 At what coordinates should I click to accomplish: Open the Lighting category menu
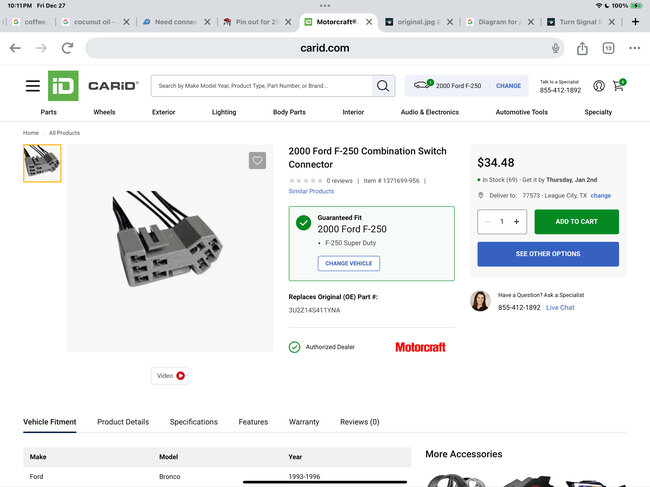(x=224, y=112)
